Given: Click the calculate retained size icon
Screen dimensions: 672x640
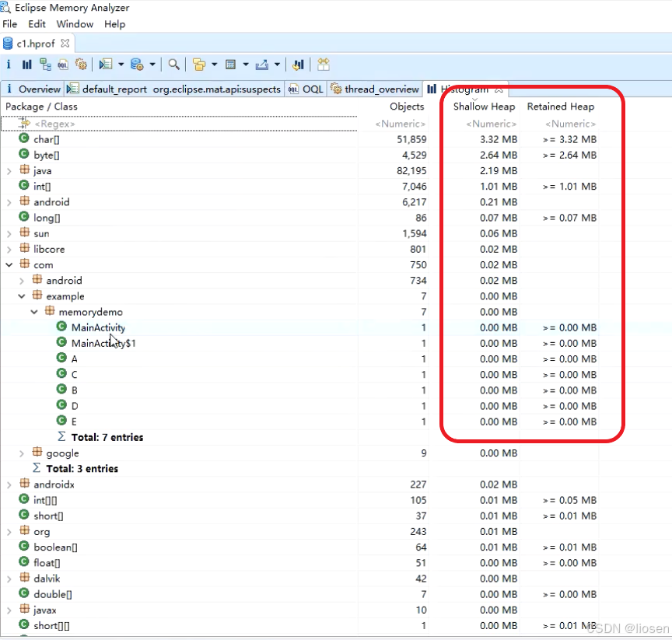Looking at the screenshot, I should 230,65.
